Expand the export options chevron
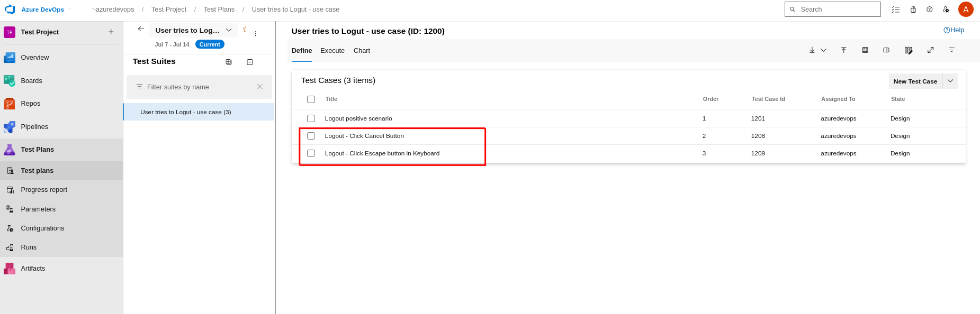Image resolution: width=980 pixels, height=314 pixels. (823, 50)
